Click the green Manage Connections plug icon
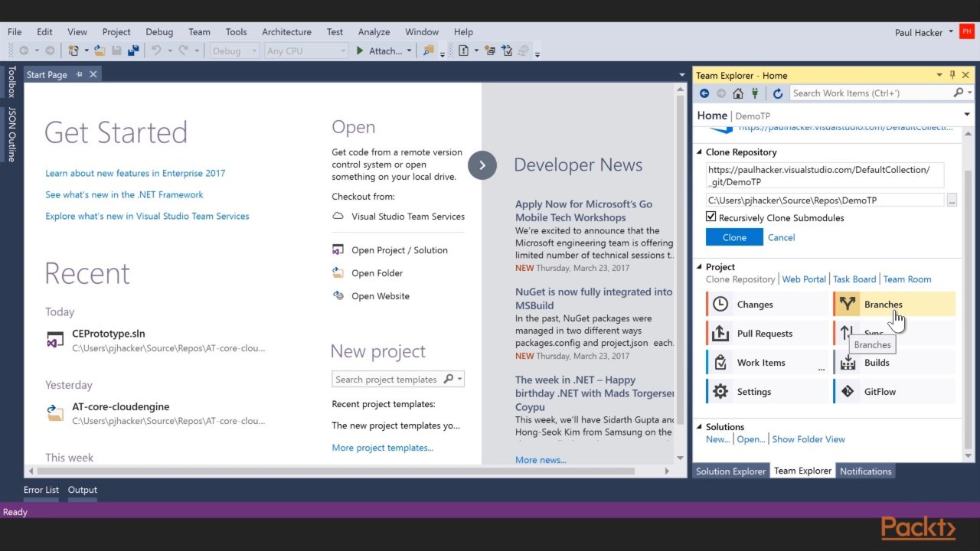This screenshot has width=980, height=551. [755, 93]
